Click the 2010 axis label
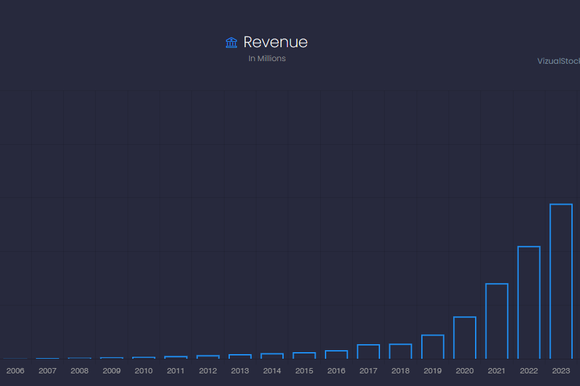 [144, 371]
